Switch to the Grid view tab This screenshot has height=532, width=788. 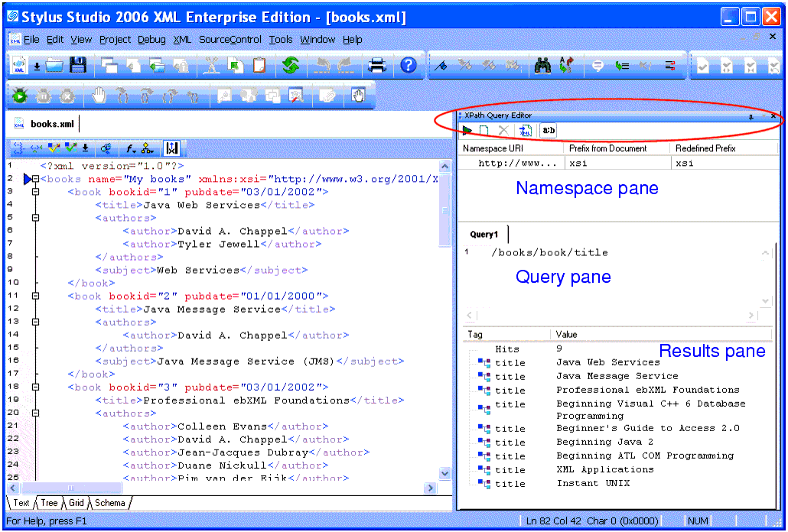(77, 503)
